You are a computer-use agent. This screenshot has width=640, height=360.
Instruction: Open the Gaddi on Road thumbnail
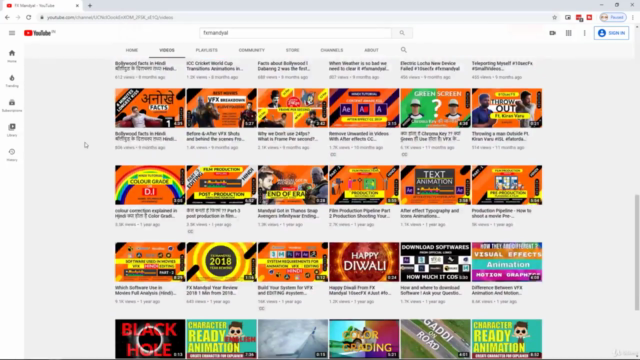click(436, 339)
